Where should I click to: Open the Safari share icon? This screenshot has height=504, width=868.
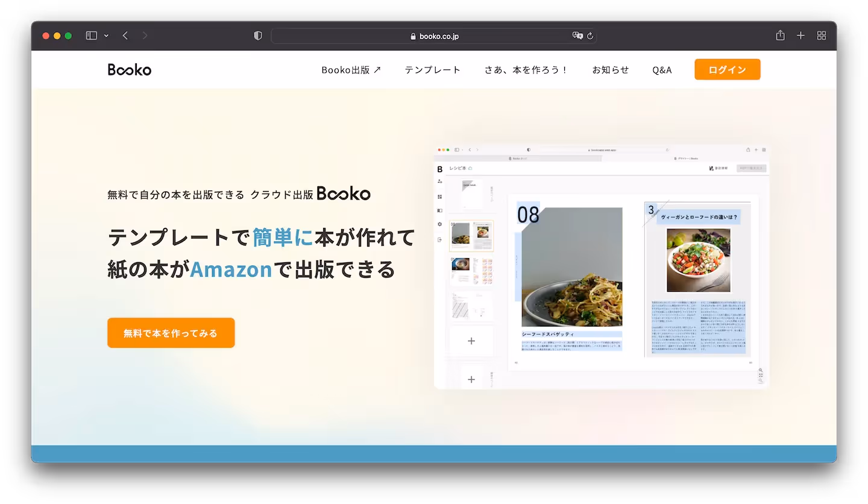[x=781, y=35]
